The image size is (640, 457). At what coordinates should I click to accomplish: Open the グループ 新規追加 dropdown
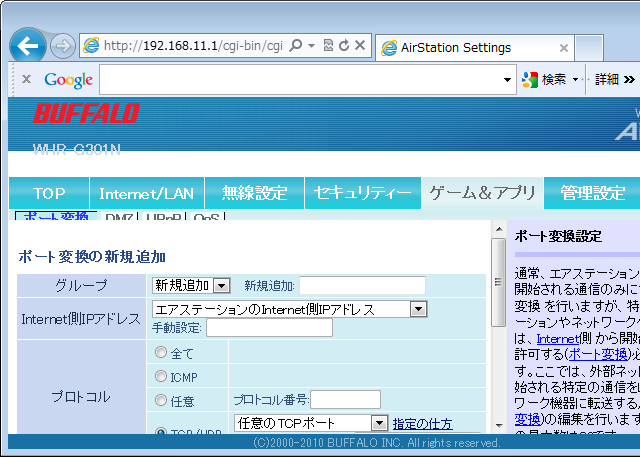pyautogui.click(x=191, y=285)
